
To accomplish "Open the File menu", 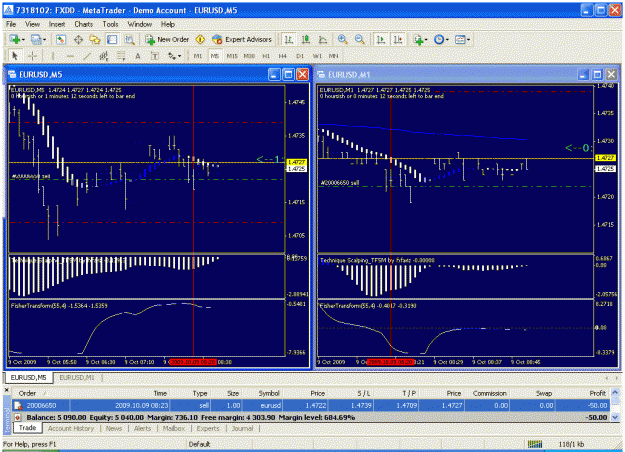I will click(x=11, y=24).
